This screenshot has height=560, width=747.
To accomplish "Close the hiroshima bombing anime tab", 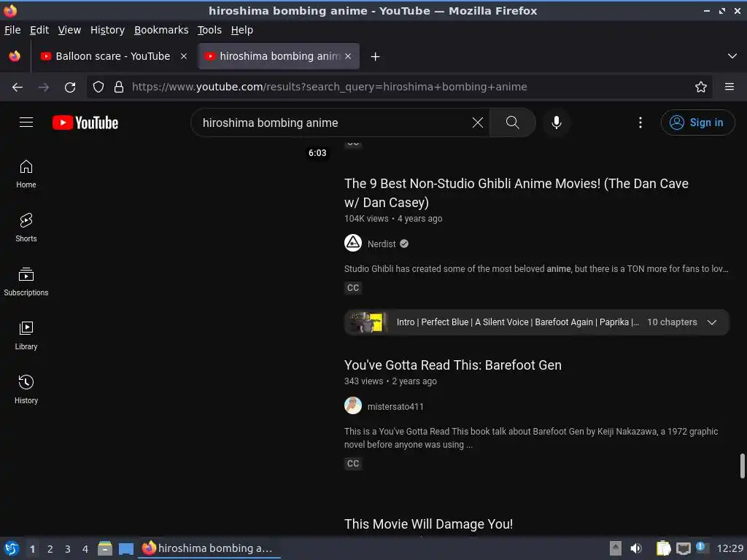I will tap(348, 56).
